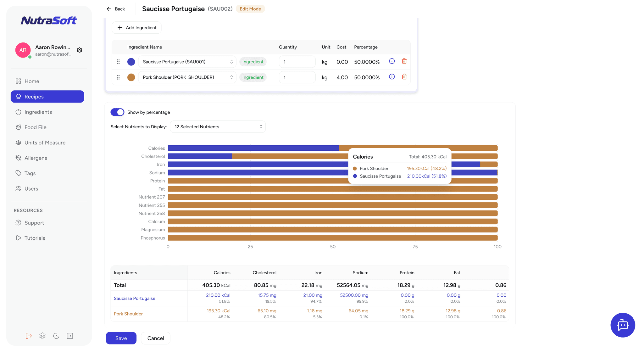
Task: Click the plus icon in Add Ingredient
Action: pos(119,28)
